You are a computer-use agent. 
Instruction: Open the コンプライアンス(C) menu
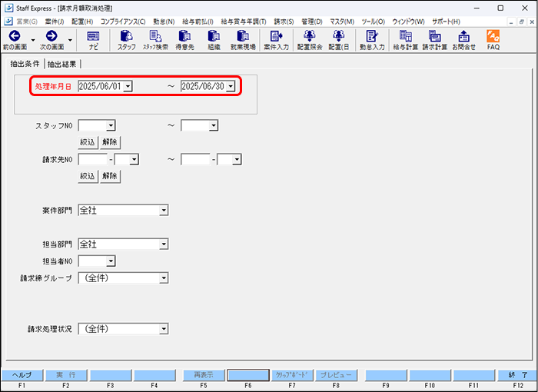tap(123, 22)
